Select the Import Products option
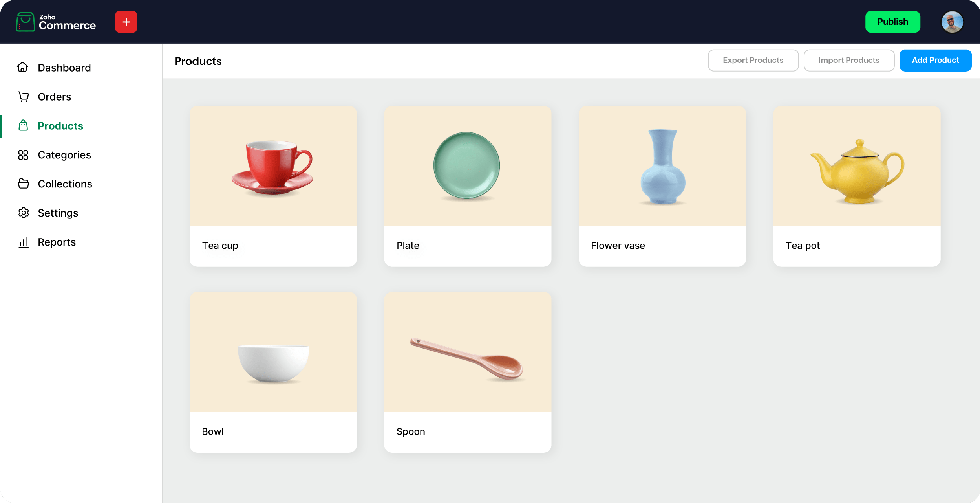Image resolution: width=980 pixels, height=503 pixels. click(x=849, y=60)
